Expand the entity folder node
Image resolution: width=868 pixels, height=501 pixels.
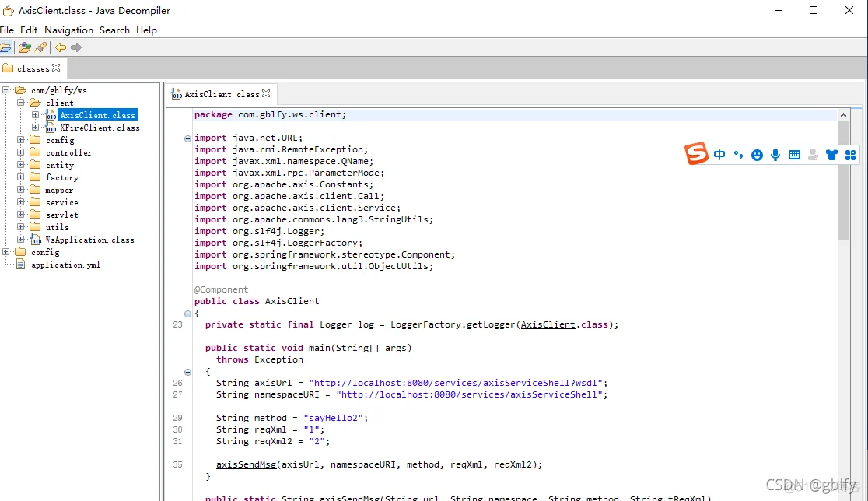pos(21,165)
